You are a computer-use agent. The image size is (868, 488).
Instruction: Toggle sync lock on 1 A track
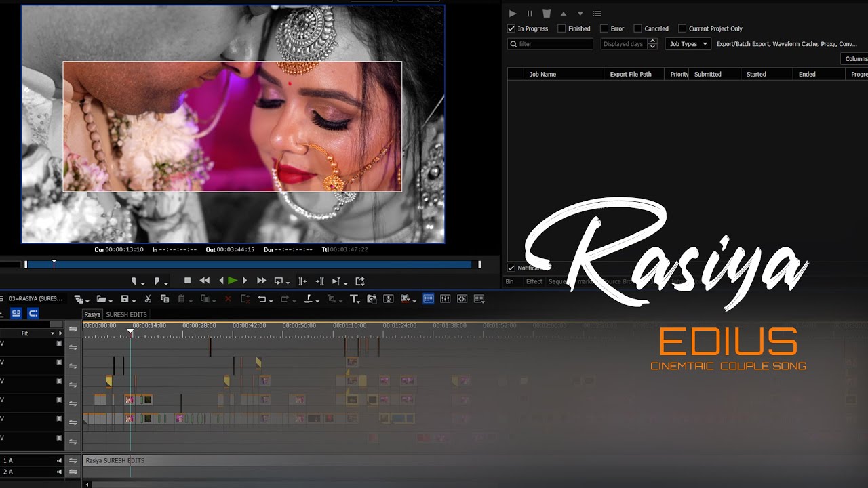(x=73, y=461)
